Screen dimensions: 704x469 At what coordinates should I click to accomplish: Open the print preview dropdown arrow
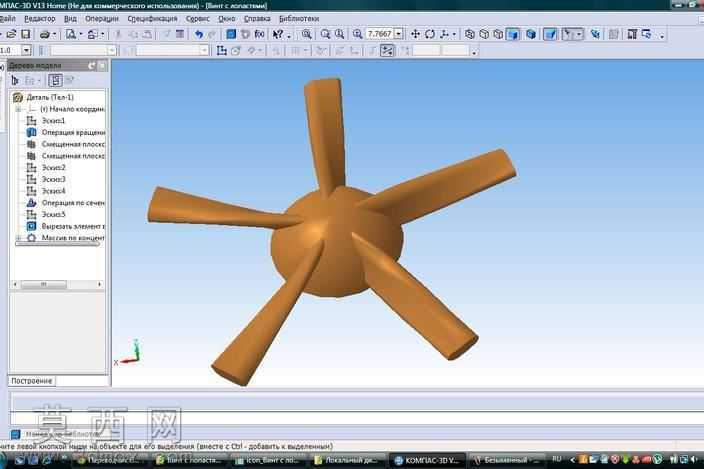(81, 34)
